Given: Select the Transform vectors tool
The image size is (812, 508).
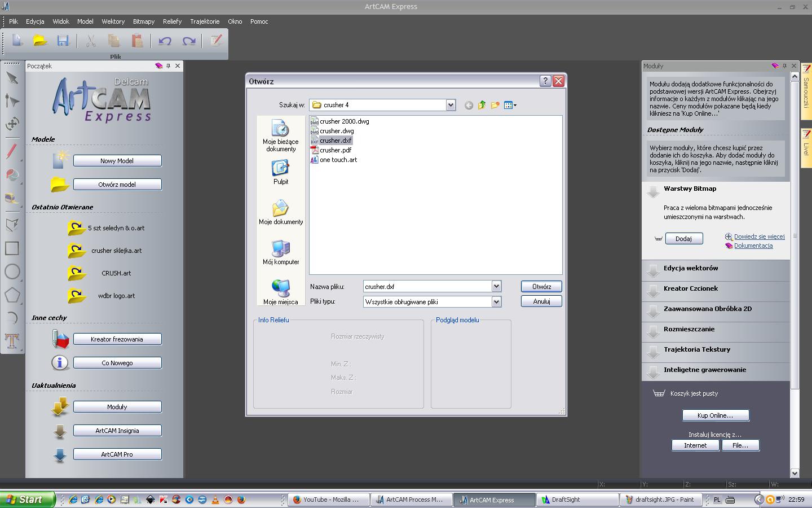Looking at the screenshot, I should click(x=12, y=124).
